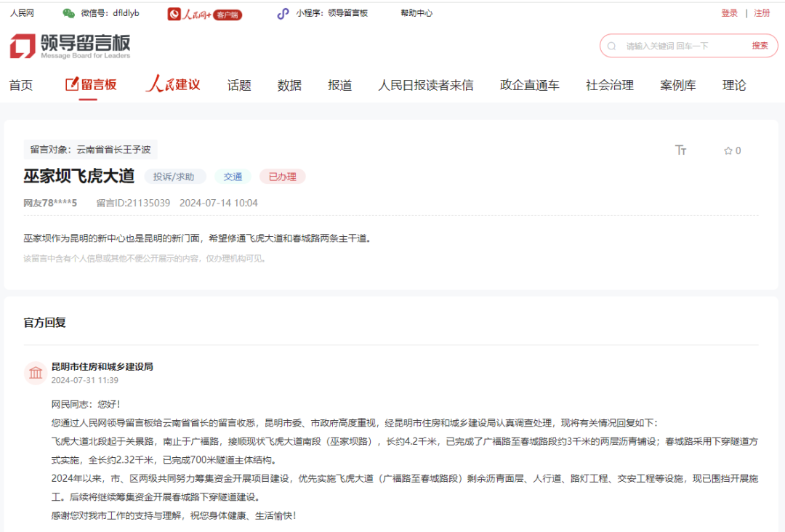Open the 数据 navigation item
785x532 pixels.
point(289,85)
